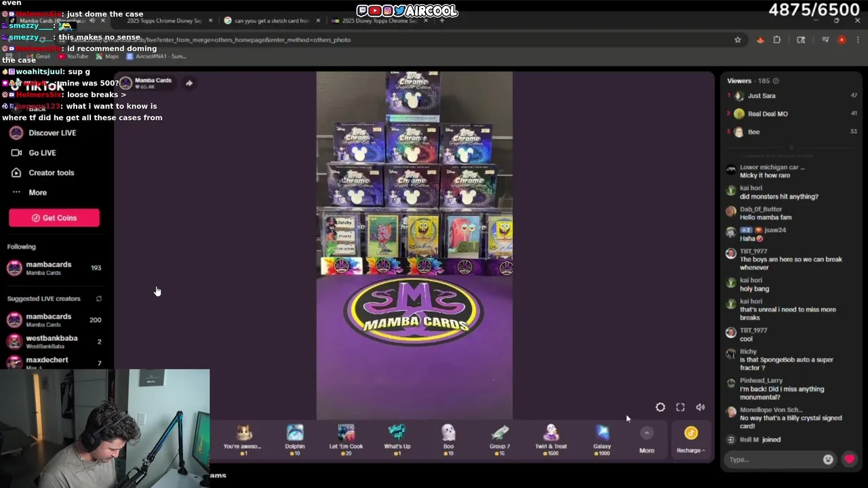Open Go LIVE page
This screenshot has height=488, width=868.
pos(34,152)
